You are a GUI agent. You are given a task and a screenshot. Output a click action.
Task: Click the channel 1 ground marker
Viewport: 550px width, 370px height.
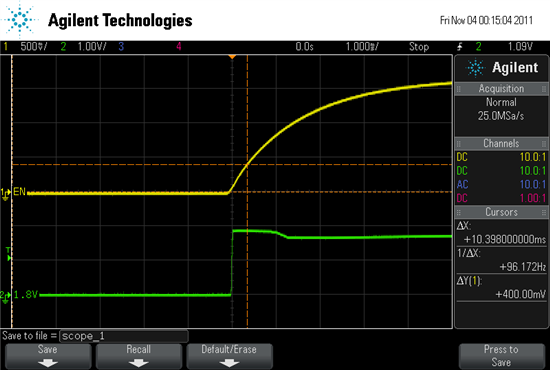[x=5, y=194]
